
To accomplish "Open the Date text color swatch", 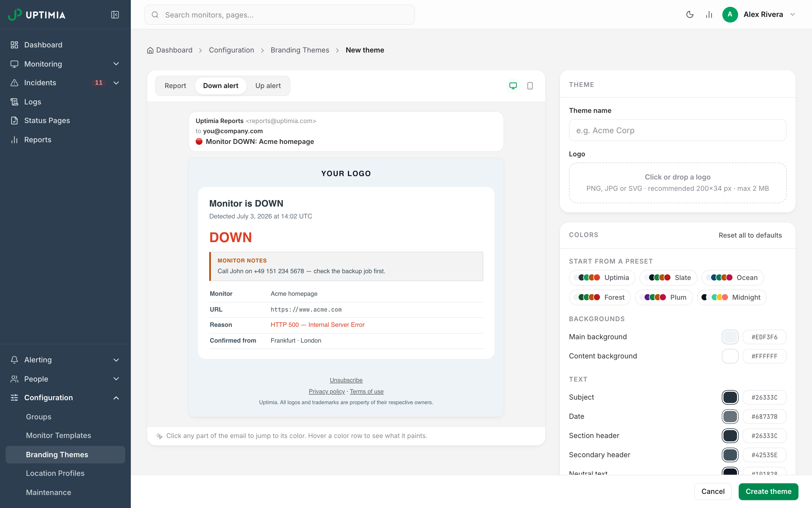I will [x=730, y=416].
